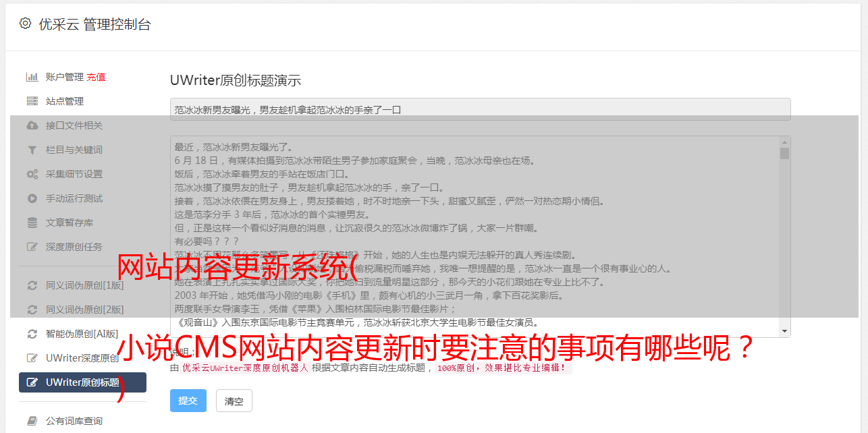Select the 栏目与关键词 filter icon
868x433 pixels.
tap(32, 150)
